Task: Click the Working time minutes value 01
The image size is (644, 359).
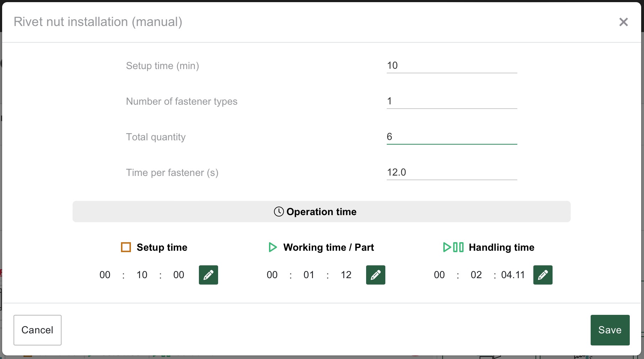Action: pyautogui.click(x=309, y=275)
